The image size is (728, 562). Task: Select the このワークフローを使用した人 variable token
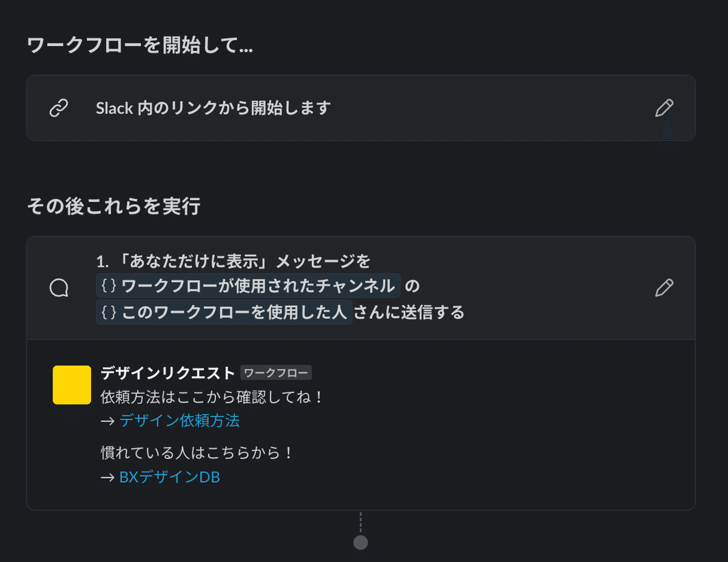(x=224, y=313)
